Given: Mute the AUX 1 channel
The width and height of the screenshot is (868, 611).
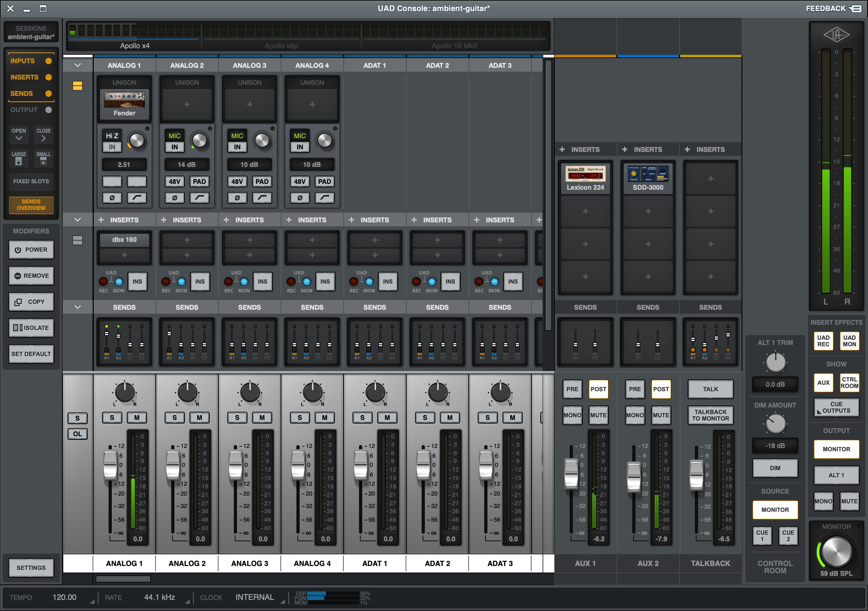Looking at the screenshot, I should coord(598,415).
